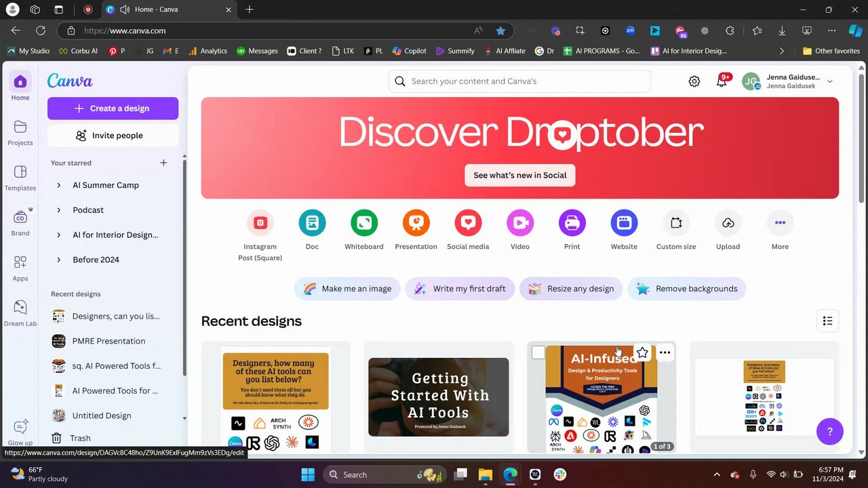
Task: Bookmark page with favorites star icon
Action: tap(500, 30)
